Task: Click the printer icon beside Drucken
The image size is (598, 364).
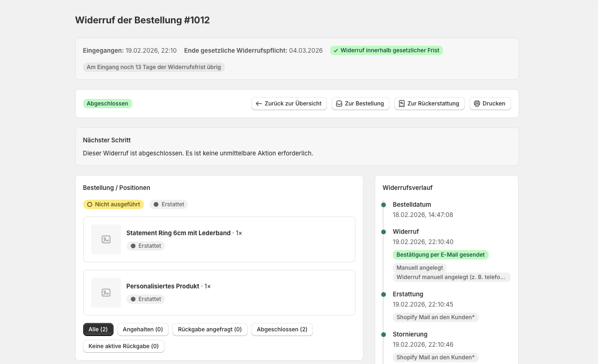Action: [x=477, y=104]
